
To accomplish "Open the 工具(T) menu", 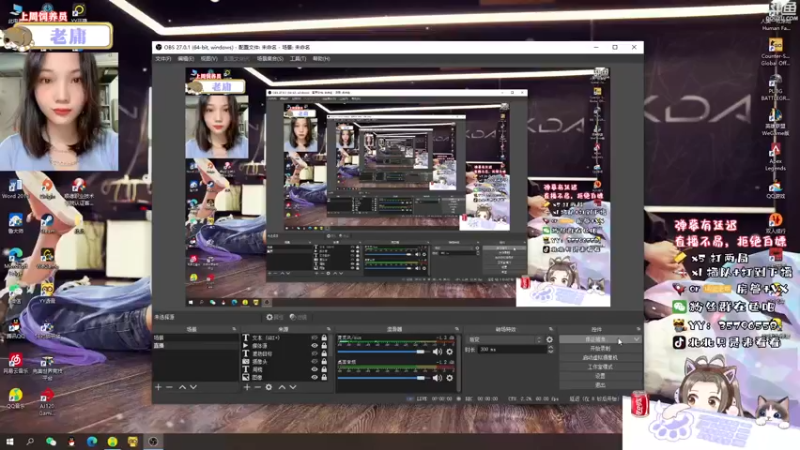I will [298, 59].
